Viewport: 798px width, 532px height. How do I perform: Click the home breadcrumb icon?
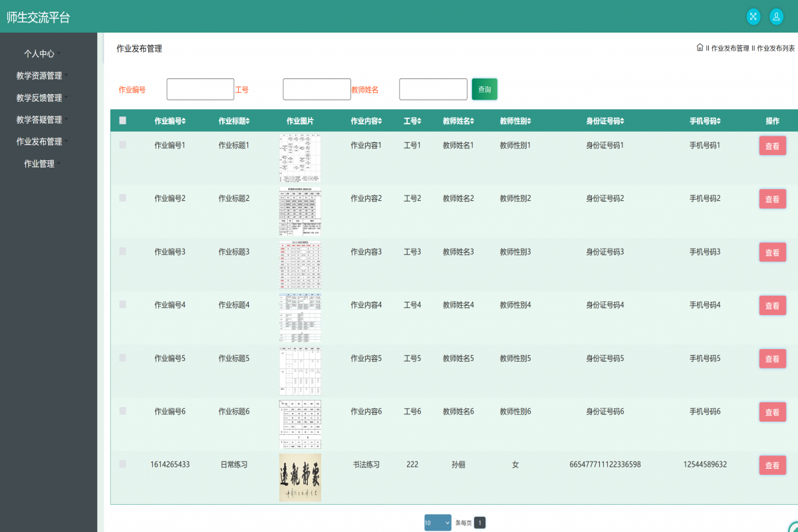pyautogui.click(x=699, y=47)
